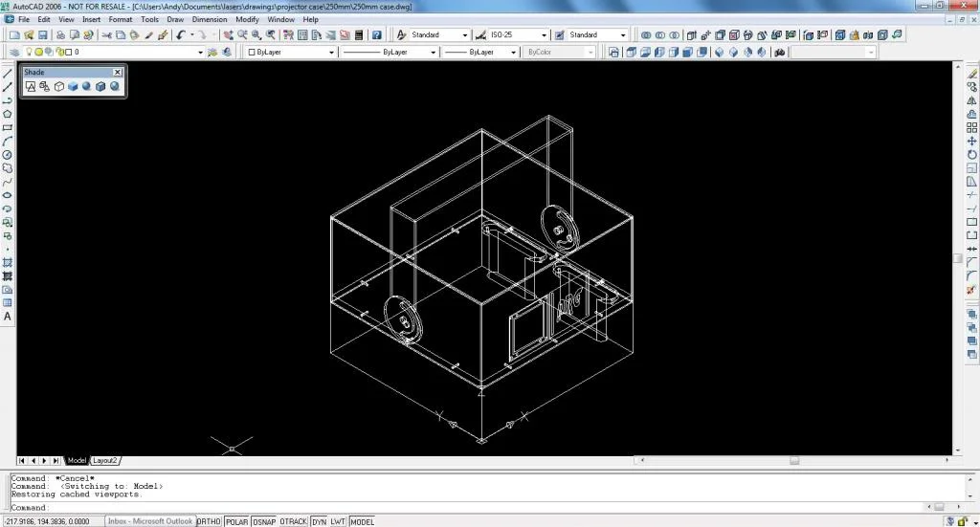This screenshot has width=980, height=527.
Task: Switch to the Layout2 tab
Action: [104, 460]
